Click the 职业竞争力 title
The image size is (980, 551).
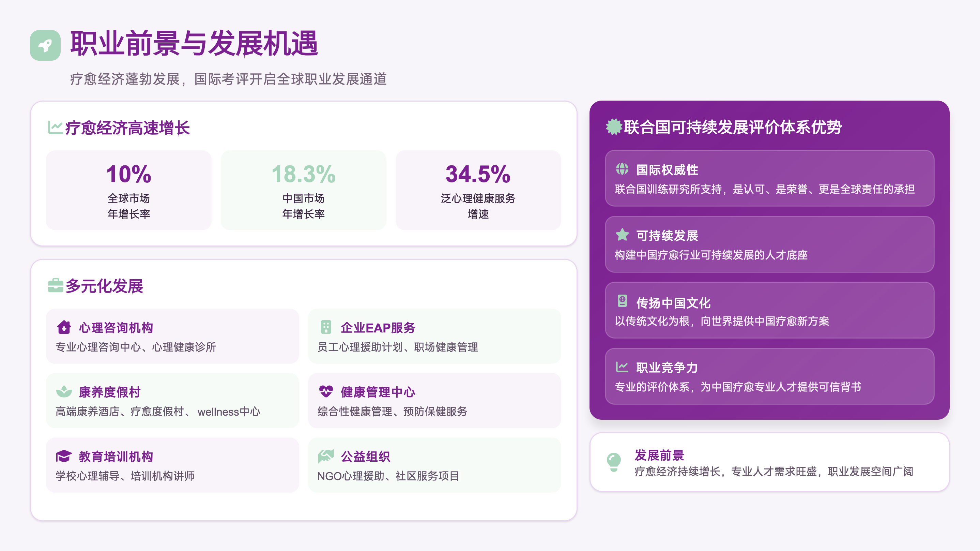667,368
